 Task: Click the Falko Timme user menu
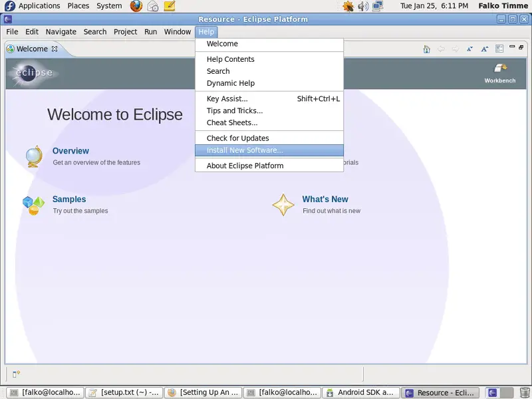pyautogui.click(x=503, y=6)
